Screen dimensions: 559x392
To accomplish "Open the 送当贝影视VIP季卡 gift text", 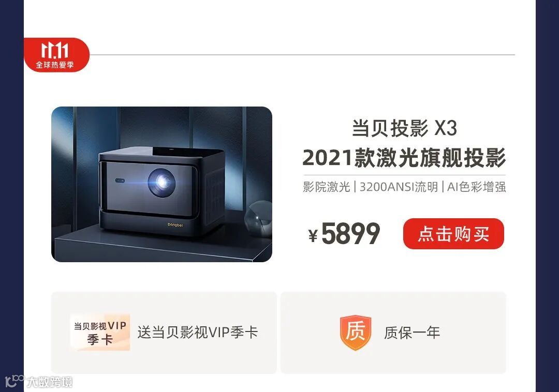I will pos(198,332).
